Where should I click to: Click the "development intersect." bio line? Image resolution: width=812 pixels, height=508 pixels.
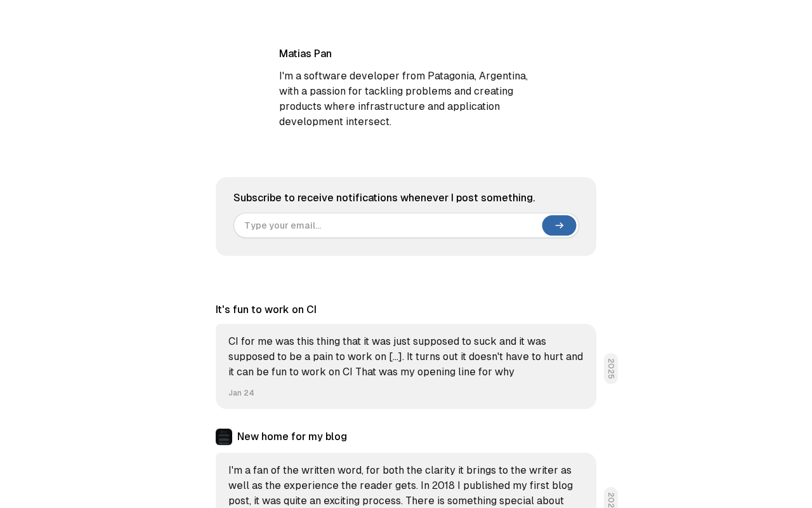tap(335, 122)
